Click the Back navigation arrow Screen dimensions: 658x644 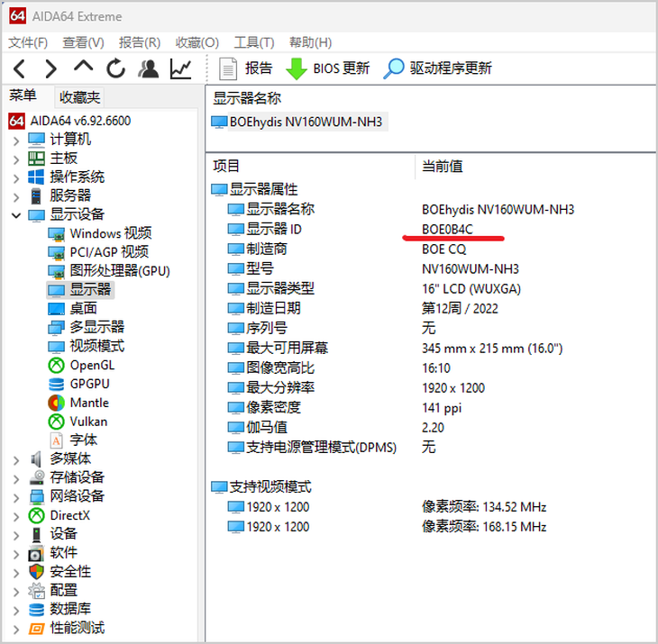click(19, 68)
